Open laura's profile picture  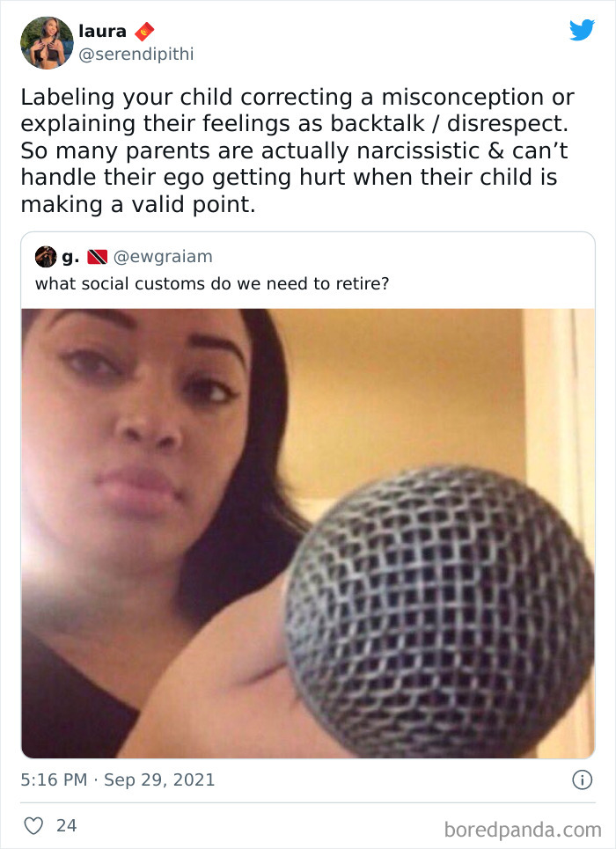click(x=48, y=43)
